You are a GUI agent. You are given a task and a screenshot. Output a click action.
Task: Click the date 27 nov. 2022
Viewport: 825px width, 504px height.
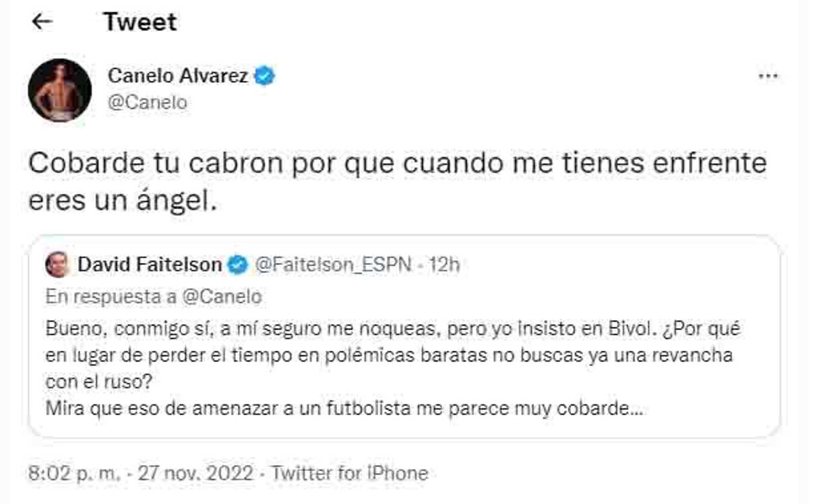192,474
